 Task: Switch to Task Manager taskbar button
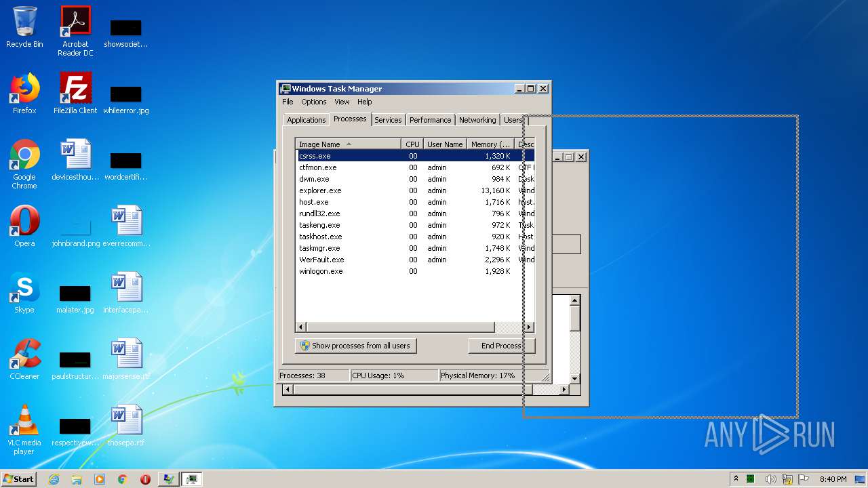(x=191, y=479)
